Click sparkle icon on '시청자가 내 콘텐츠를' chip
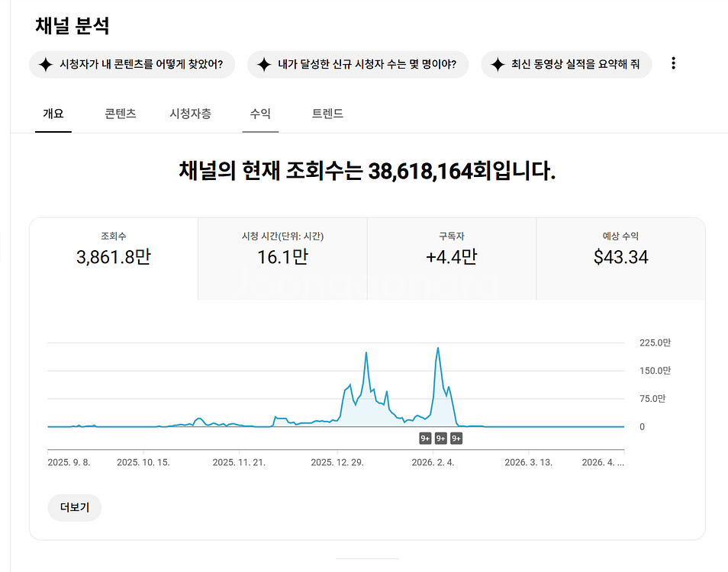This screenshot has width=728, height=572. pos(46,65)
